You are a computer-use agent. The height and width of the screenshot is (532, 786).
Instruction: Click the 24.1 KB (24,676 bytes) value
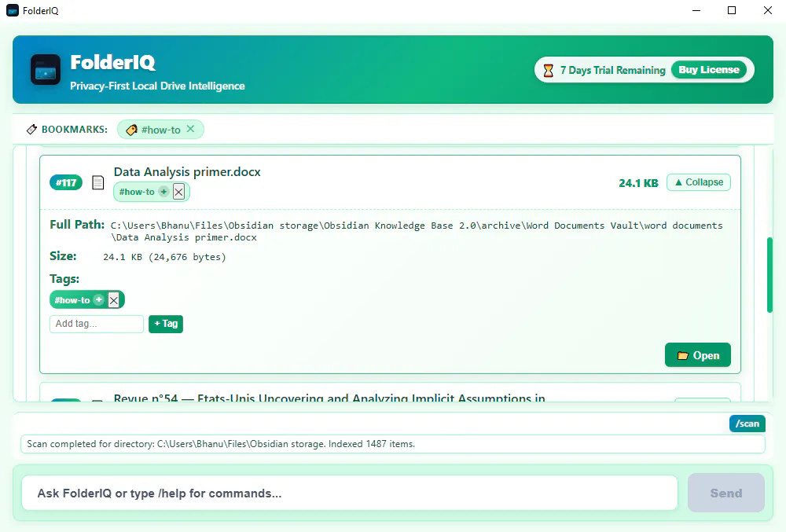[164, 257]
